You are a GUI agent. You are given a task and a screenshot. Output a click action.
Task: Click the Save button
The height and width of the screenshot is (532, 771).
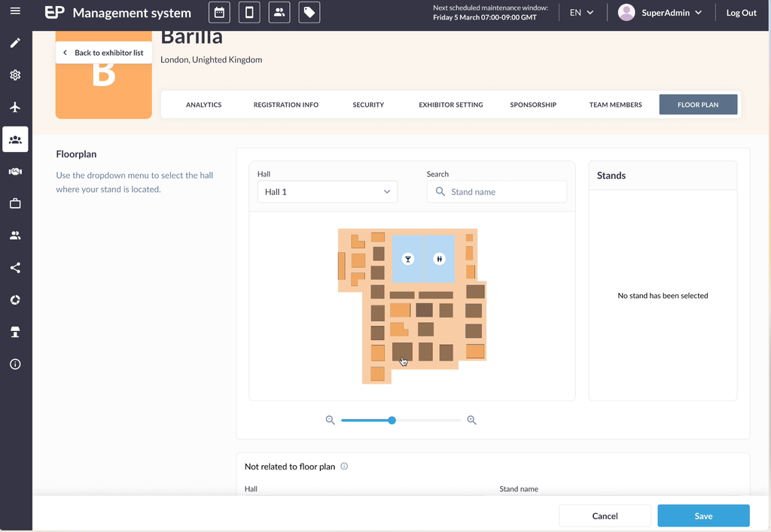click(x=702, y=516)
